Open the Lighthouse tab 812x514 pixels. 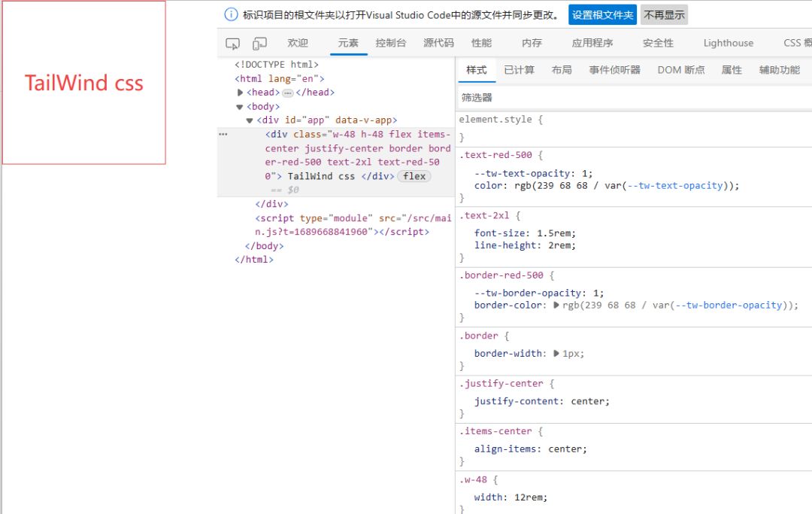(x=728, y=43)
